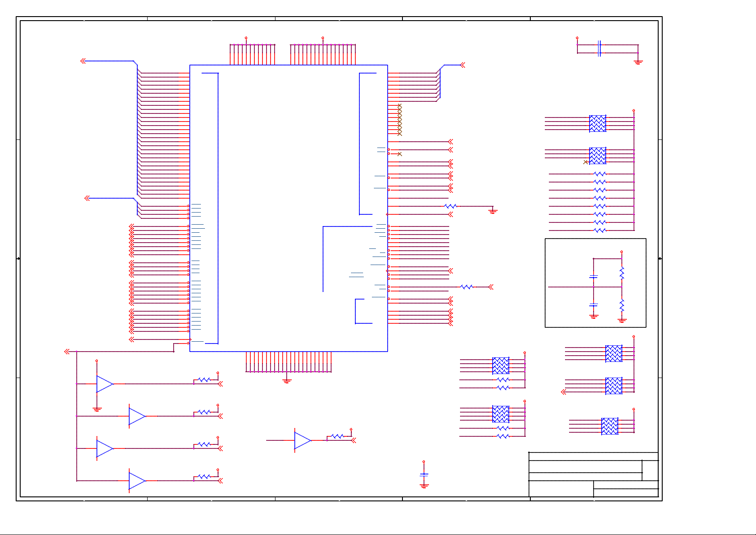Click the blue bus connector right of the chip
The image size is (756, 535).
click(x=463, y=65)
